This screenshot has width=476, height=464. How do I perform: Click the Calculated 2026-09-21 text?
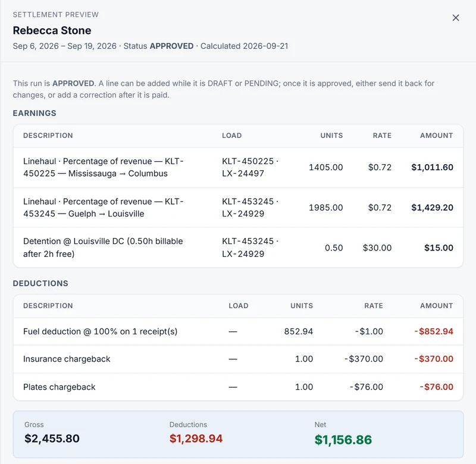pos(244,46)
